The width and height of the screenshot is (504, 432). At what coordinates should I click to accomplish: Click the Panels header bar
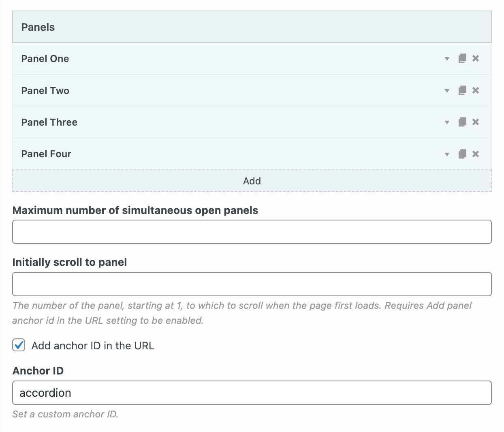pyautogui.click(x=252, y=27)
